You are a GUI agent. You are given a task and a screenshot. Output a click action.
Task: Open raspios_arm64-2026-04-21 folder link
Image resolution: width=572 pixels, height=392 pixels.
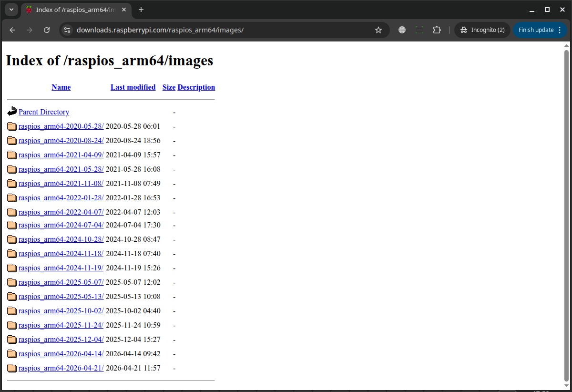(x=61, y=368)
